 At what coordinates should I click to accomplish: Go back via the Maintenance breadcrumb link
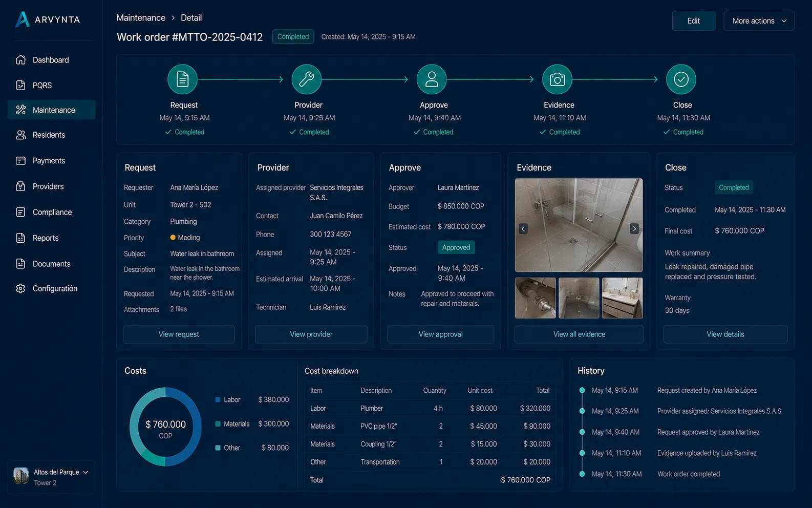coord(141,18)
